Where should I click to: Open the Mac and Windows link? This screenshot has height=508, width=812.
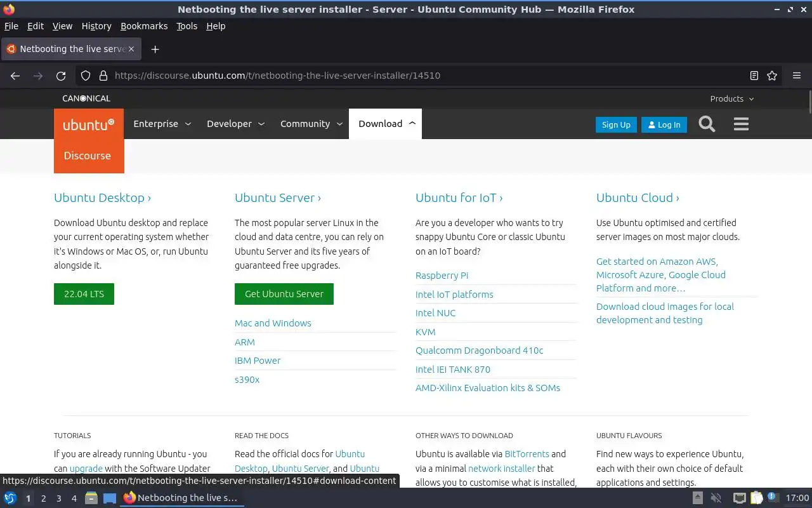click(x=273, y=323)
